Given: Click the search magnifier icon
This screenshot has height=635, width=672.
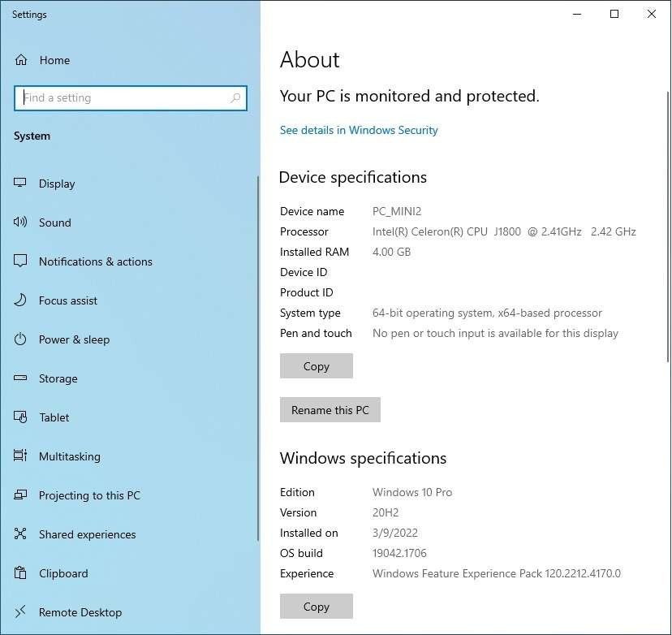Looking at the screenshot, I should click(x=235, y=98).
